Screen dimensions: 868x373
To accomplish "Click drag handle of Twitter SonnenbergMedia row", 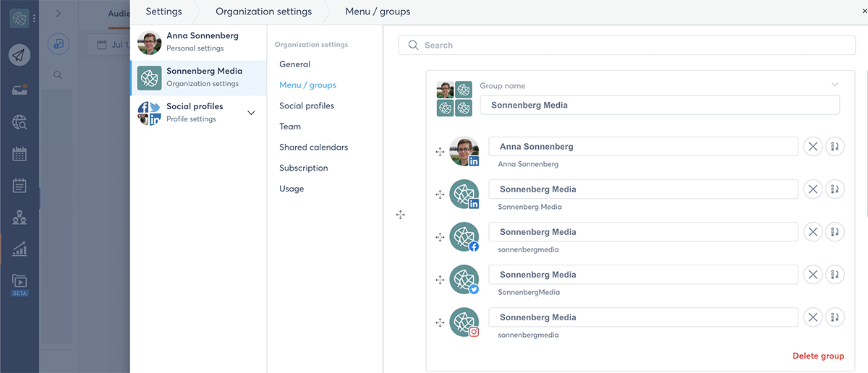I will [440, 280].
